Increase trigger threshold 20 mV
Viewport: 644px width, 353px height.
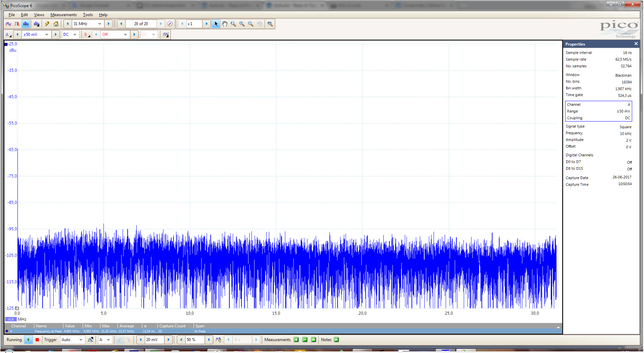click(x=168, y=340)
